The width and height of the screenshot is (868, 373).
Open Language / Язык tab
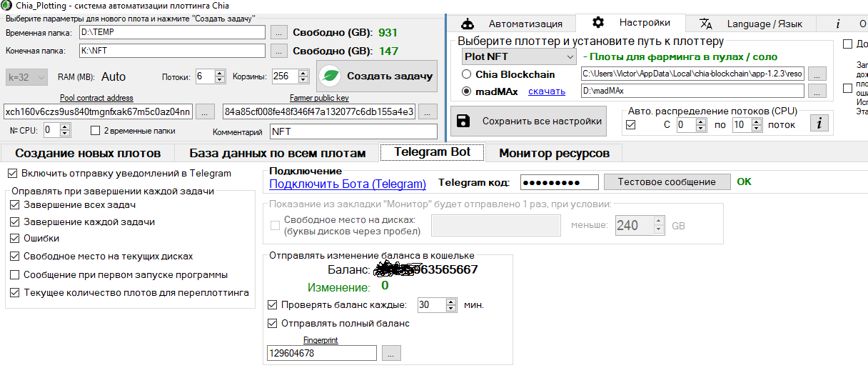point(751,24)
